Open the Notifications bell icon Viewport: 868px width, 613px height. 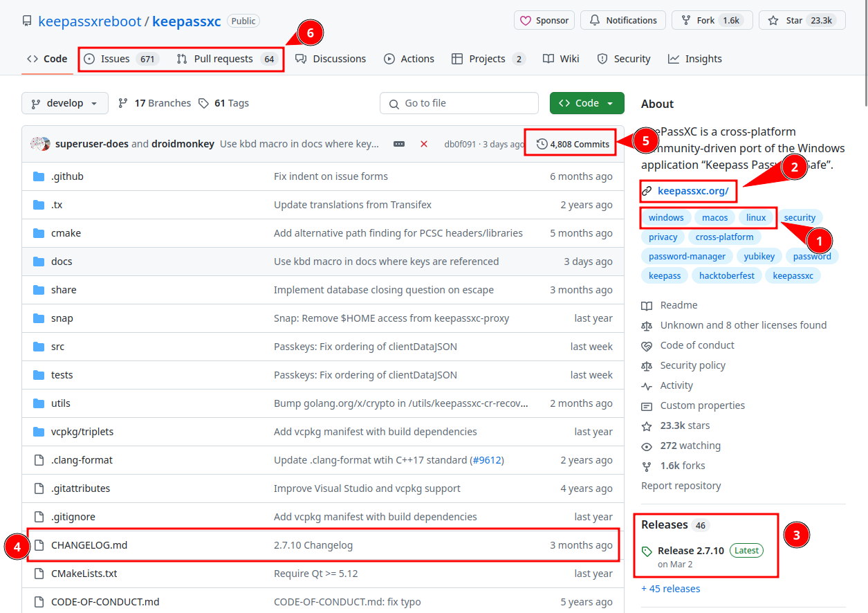pyautogui.click(x=595, y=20)
